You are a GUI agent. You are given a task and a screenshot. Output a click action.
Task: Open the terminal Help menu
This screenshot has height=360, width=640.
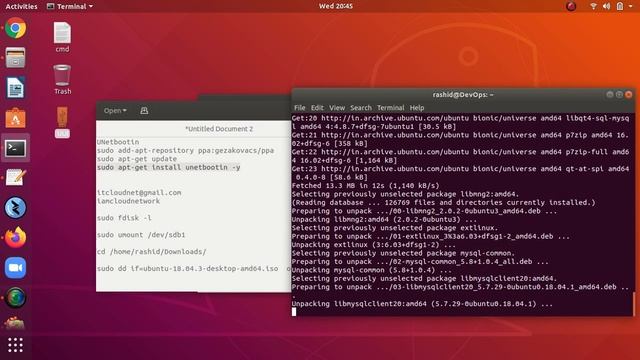[x=417, y=108]
